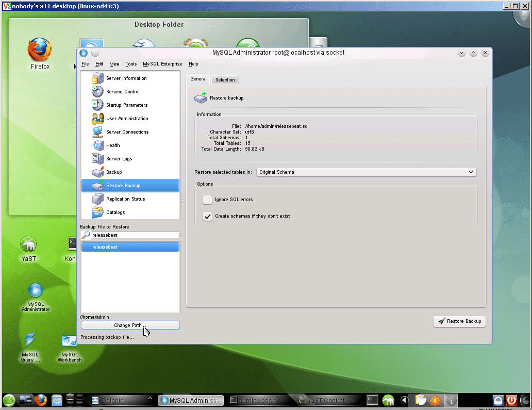Viewport: 532px width, 410px height.
Task: Select the Restore Backup section
Action: (x=130, y=186)
